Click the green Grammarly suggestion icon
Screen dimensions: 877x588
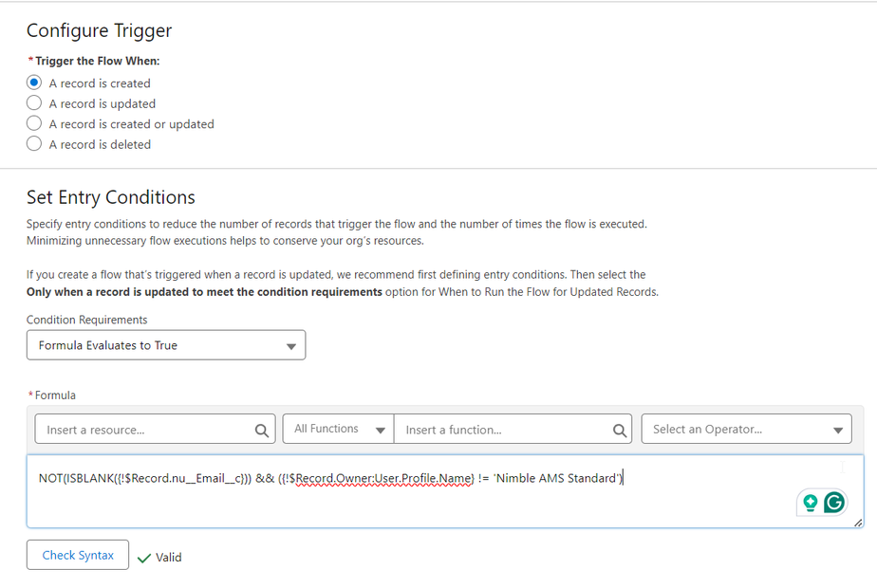pyautogui.click(x=810, y=503)
